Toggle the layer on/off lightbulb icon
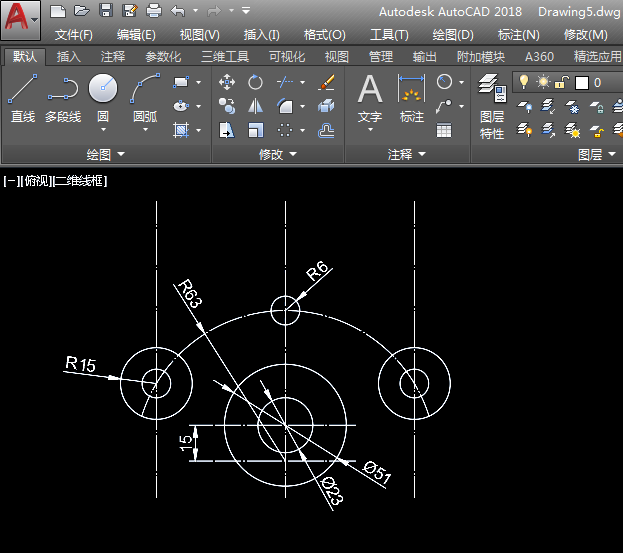The height and width of the screenshot is (553, 623). pyautogui.click(x=523, y=82)
